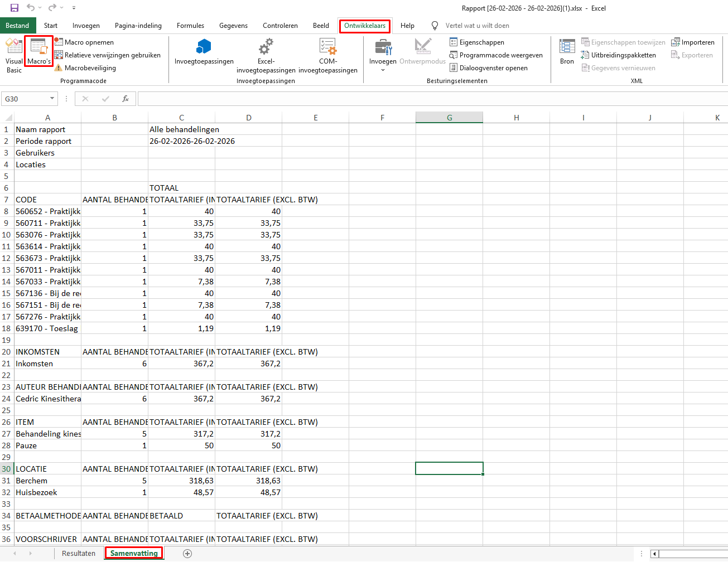Viewport: 728px width, 562px height.
Task: Switch to the Formules ribbon tab
Action: (x=190, y=26)
